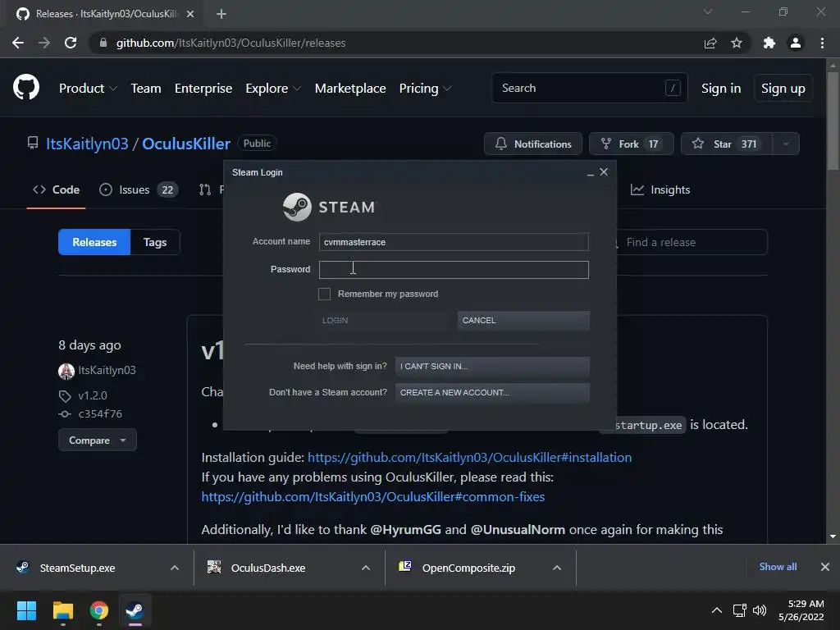Minimize the Steam Login dialog
840x630 pixels.
(x=591, y=172)
